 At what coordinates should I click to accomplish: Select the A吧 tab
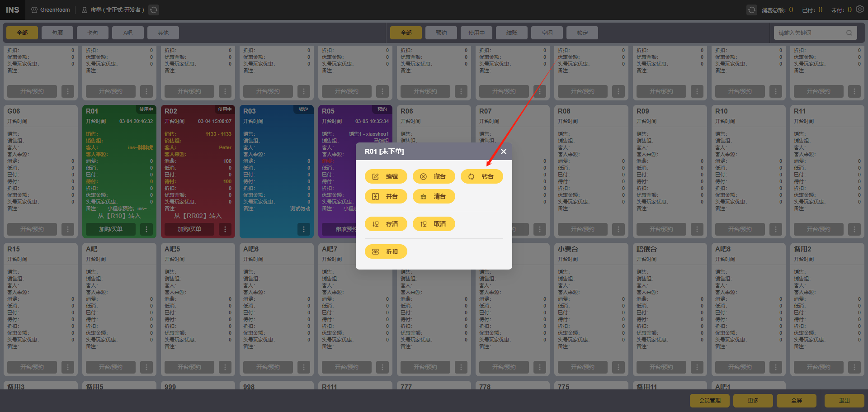click(128, 33)
